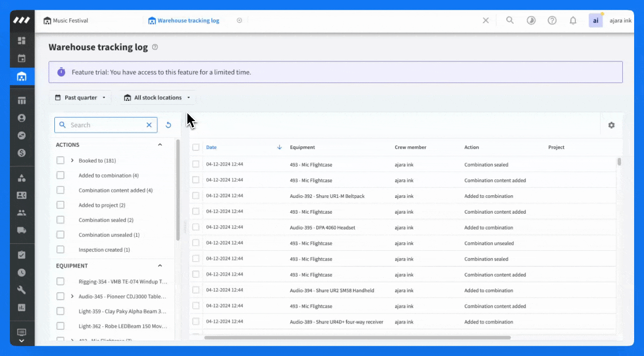Open the vehicles truck icon in sidebar
Image resolution: width=644 pixels, height=356 pixels.
pos(22,230)
